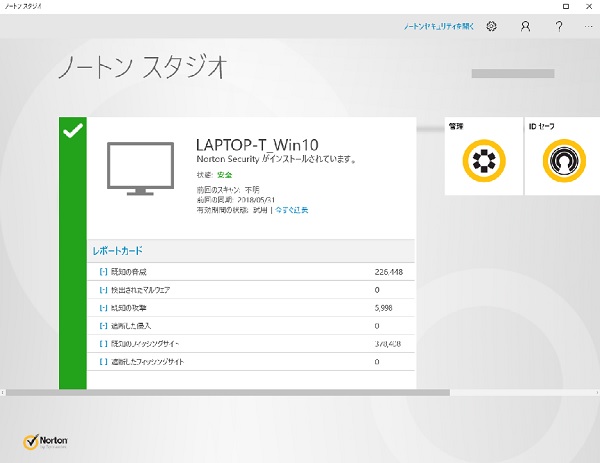
Task: Open settings via the gear icon
Action: click(492, 26)
